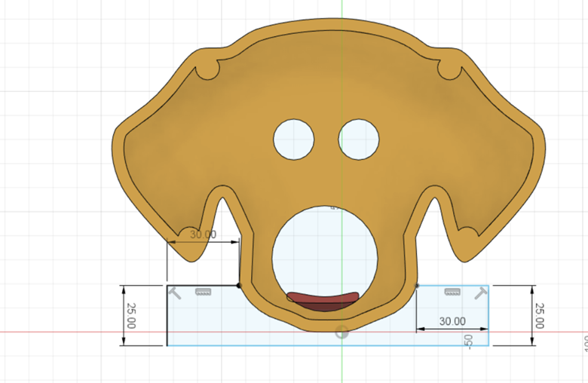Click the right perpendicular constraint icon

481,293
